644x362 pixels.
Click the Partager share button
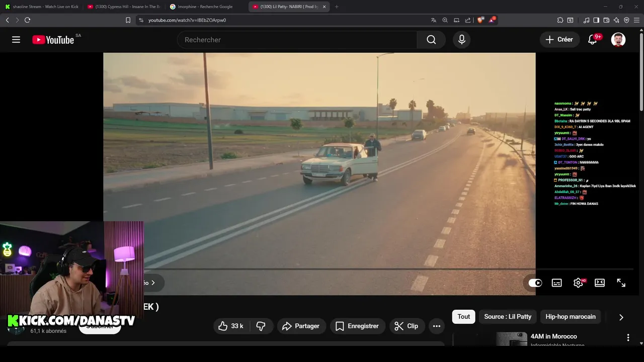pos(301,326)
